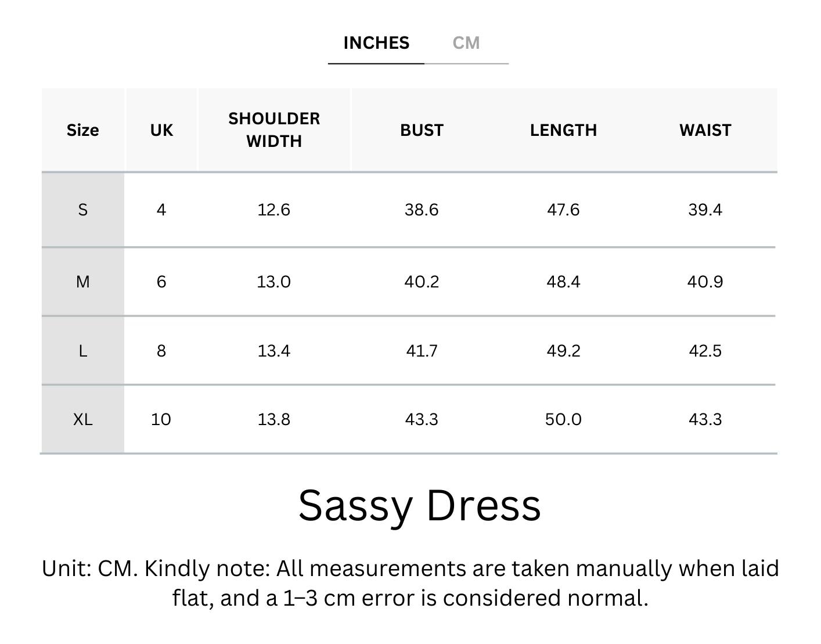Viewport: 821px width, 644px height.
Task: Click the 50.0 length value
Action: (x=563, y=419)
